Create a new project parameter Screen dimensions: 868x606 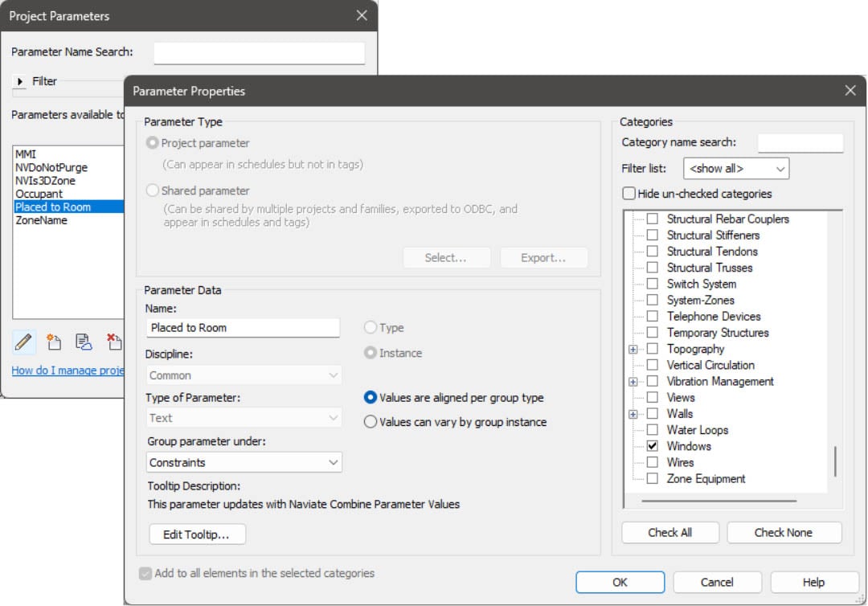(x=54, y=342)
